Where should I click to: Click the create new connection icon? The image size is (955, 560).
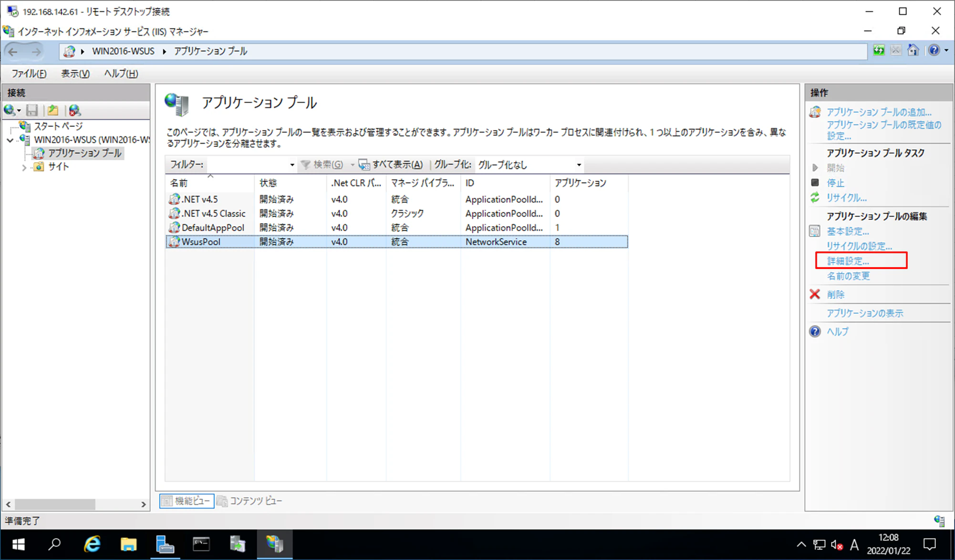tap(10, 111)
